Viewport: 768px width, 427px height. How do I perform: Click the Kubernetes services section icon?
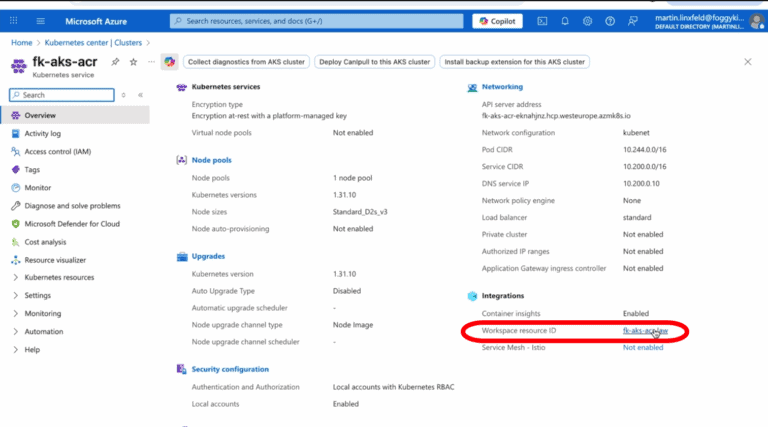182,87
